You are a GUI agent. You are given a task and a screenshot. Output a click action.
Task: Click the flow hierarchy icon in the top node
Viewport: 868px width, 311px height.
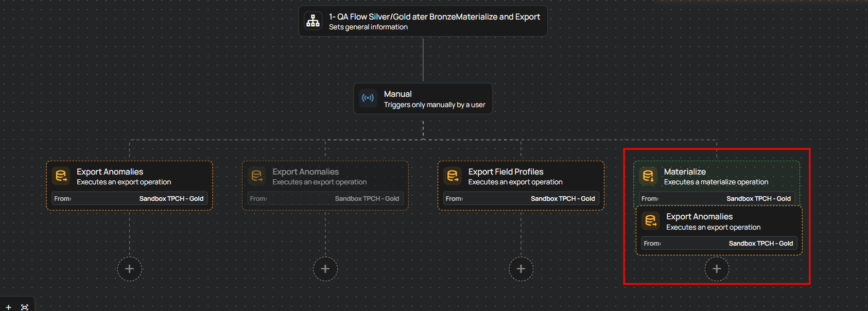(313, 21)
